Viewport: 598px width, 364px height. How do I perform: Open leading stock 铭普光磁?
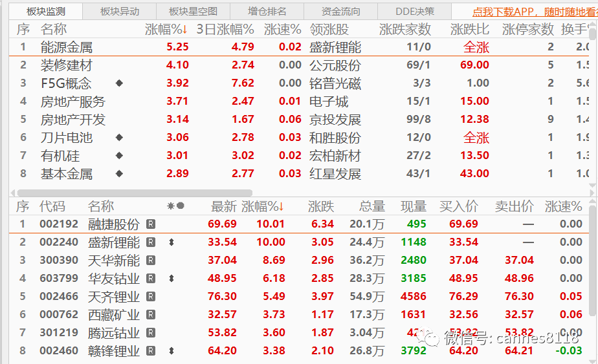click(x=335, y=83)
